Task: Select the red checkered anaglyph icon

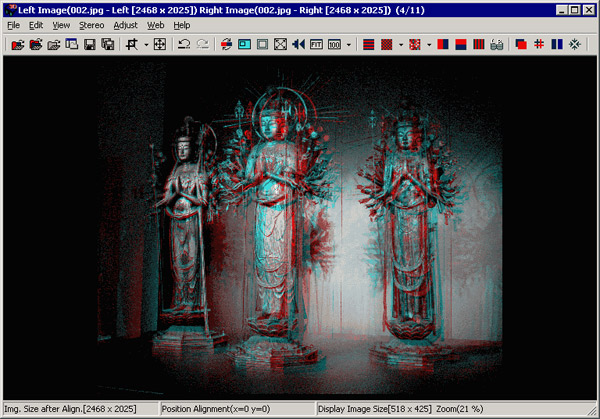Action: tap(386, 44)
